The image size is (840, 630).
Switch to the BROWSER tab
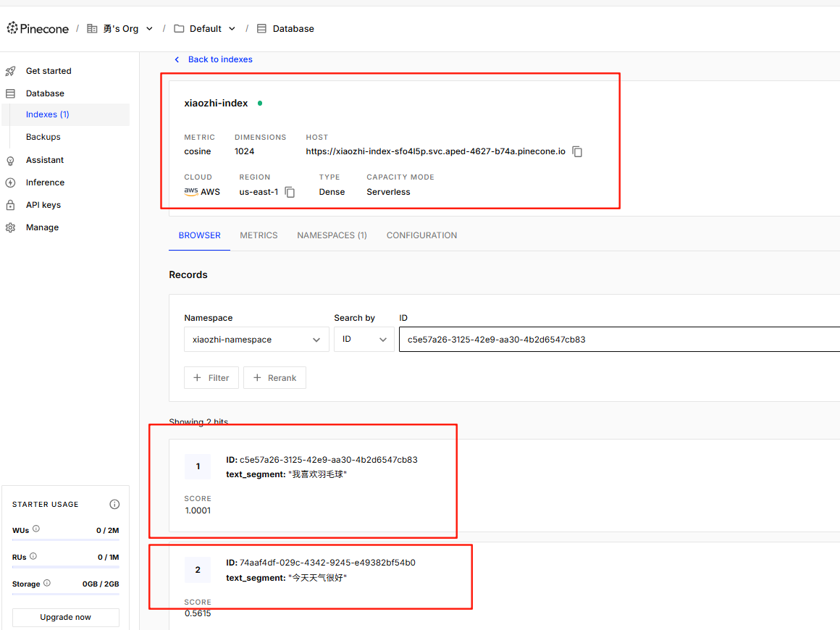(x=200, y=235)
